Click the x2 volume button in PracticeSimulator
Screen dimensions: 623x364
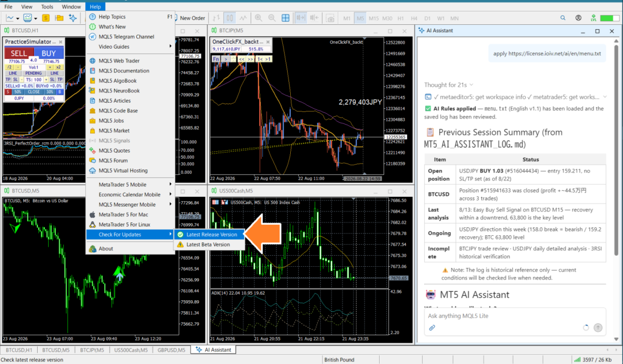coord(58,67)
